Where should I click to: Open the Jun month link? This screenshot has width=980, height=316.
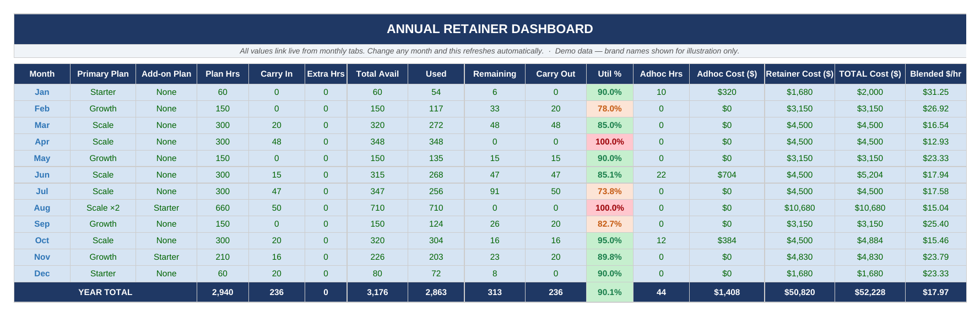pyautogui.click(x=42, y=175)
